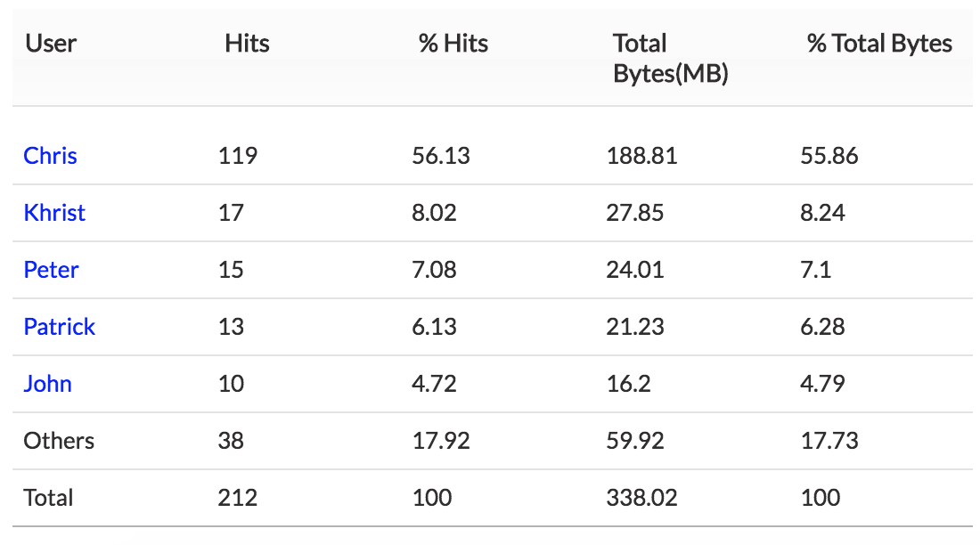Screen dimensions: 980x545
Task: Select Khrist's 27.85 bytes cell
Action: tap(635, 213)
